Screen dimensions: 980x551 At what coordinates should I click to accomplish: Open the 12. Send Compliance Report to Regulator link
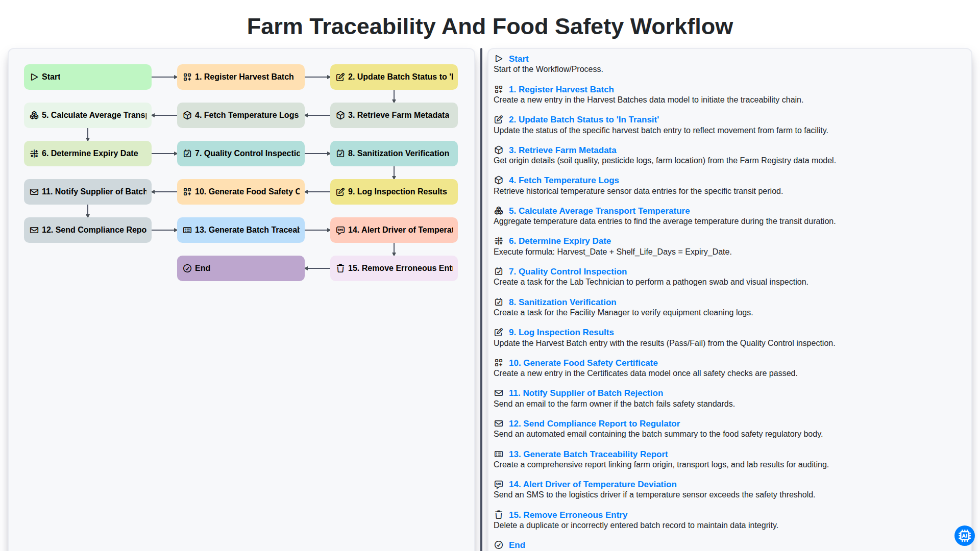pyautogui.click(x=594, y=423)
